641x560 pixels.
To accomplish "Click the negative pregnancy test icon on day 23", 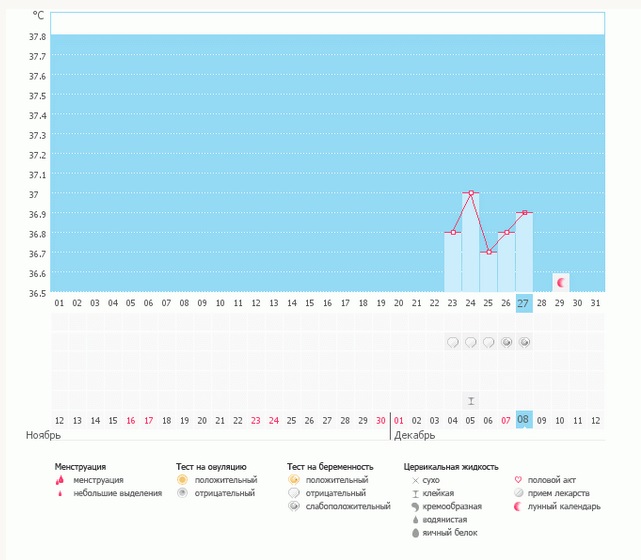I will pyautogui.click(x=452, y=342).
